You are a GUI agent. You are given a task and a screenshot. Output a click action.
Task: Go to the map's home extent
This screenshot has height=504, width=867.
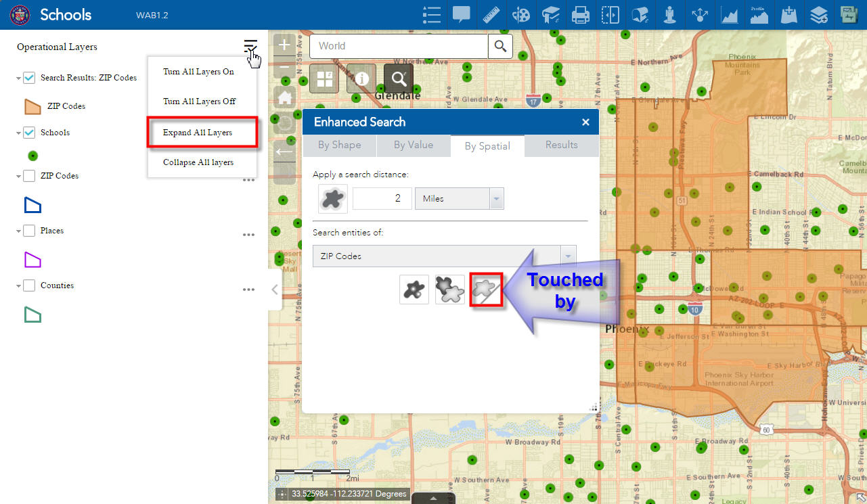click(284, 98)
